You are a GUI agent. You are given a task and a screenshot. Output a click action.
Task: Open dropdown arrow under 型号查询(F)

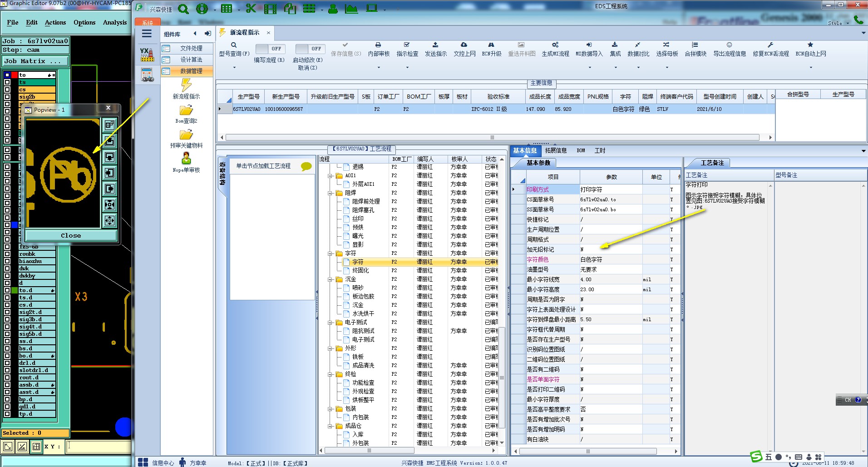click(234, 68)
